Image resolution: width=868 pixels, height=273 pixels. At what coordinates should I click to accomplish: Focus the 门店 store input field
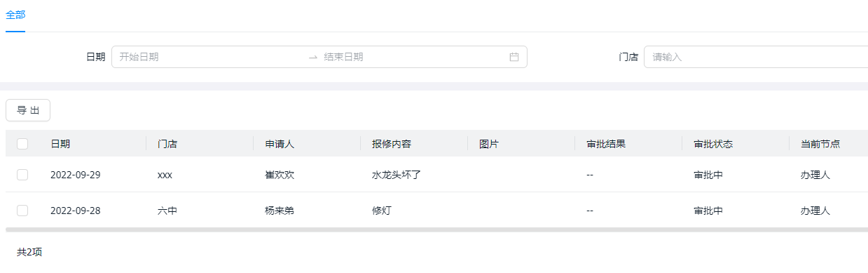coord(756,57)
